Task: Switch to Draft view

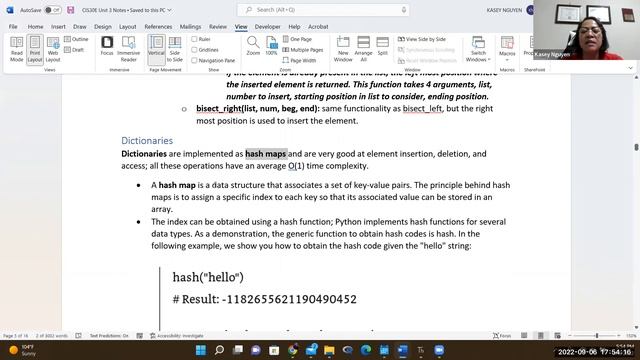Action: [74, 50]
